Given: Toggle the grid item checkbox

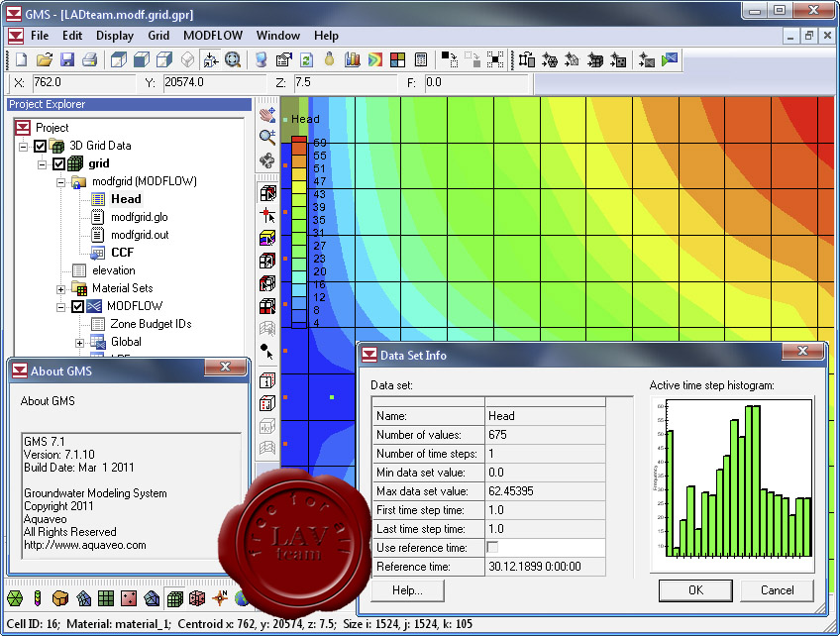Looking at the screenshot, I should 58,163.
